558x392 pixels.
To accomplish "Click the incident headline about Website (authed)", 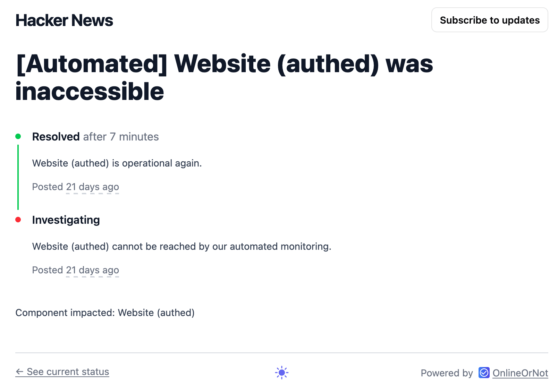I will pos(224,78).
